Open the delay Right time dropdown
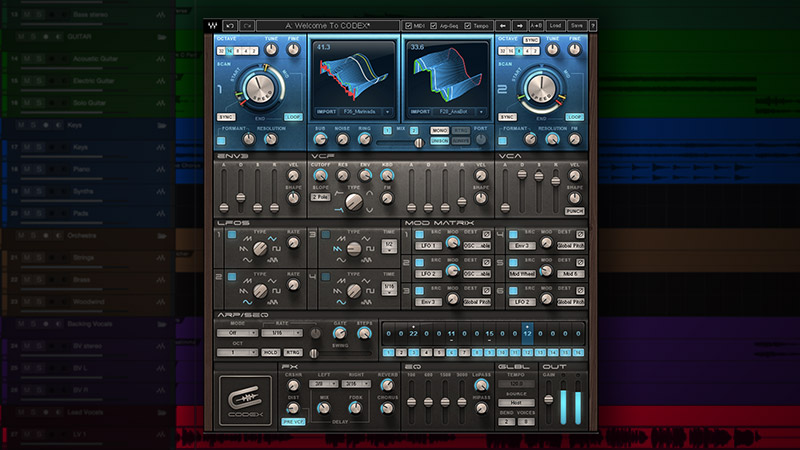The width and height of the screenshot is (800, 450). (x=356, y=384)
